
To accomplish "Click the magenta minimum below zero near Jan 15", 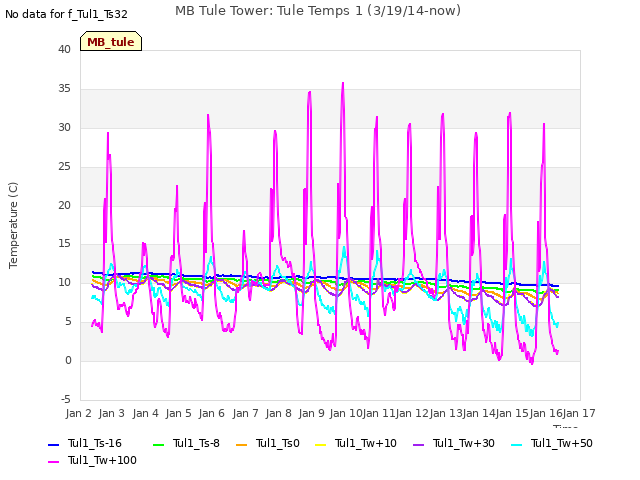I will pos(532,363).
